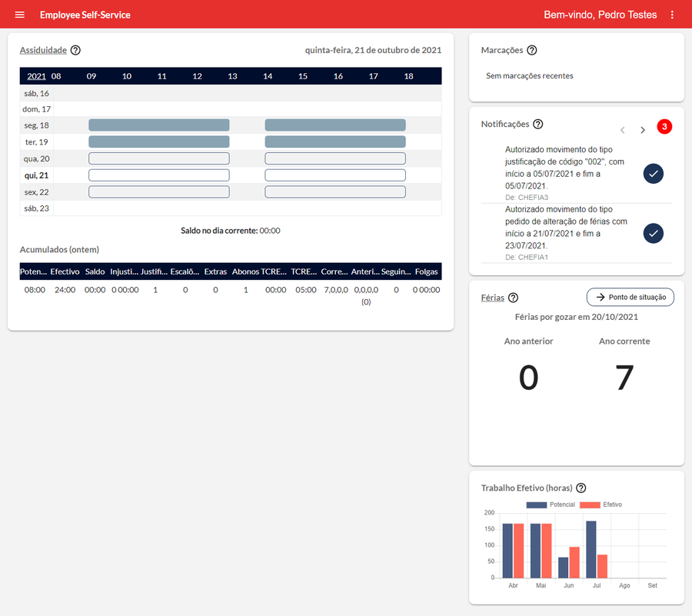
Task: Mark the CHEFIA3 notification as read
Action: coord(653,173)
